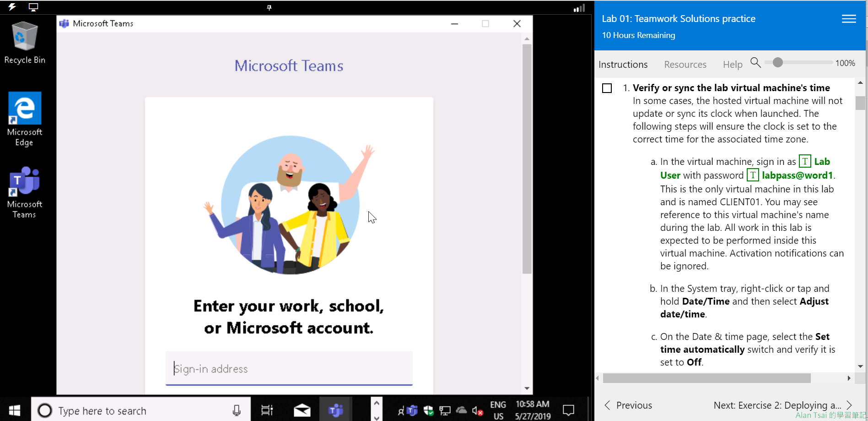
Task: Click the type-text icon before Lab User
Action: (805, 161)
